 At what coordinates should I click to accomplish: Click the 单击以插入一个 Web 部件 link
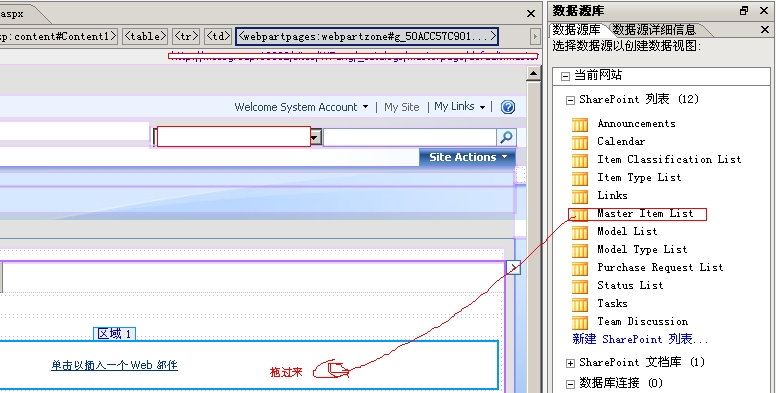point(114,365)
